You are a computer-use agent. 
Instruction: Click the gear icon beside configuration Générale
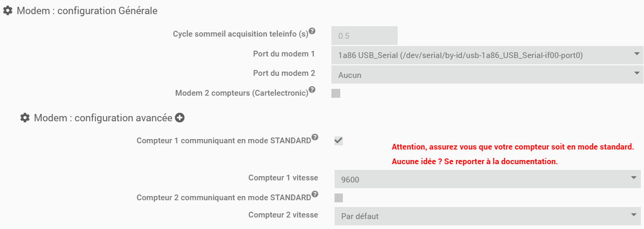click(x=8, y=10)
